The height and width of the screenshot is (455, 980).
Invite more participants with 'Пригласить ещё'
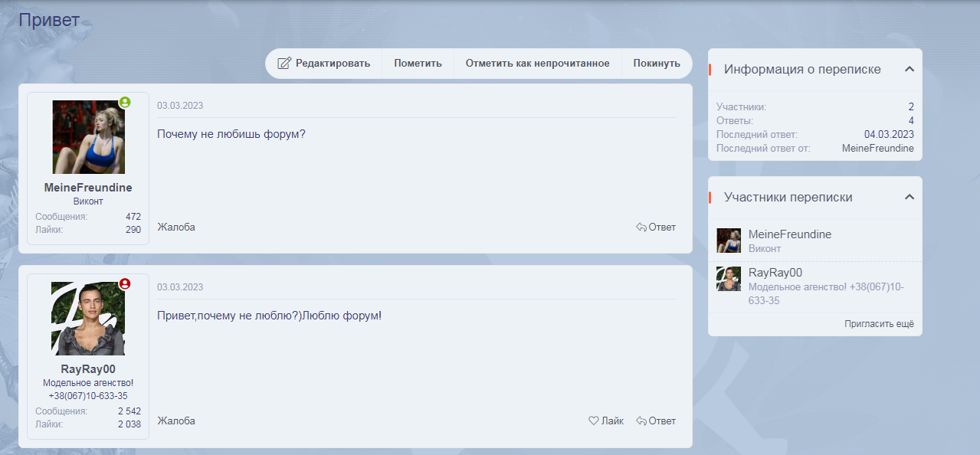pyautogui.click(x=879, y=324)
